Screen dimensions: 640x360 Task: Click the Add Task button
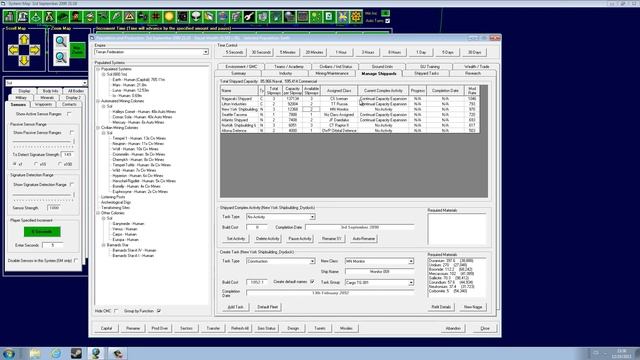(x=236, y=307)
